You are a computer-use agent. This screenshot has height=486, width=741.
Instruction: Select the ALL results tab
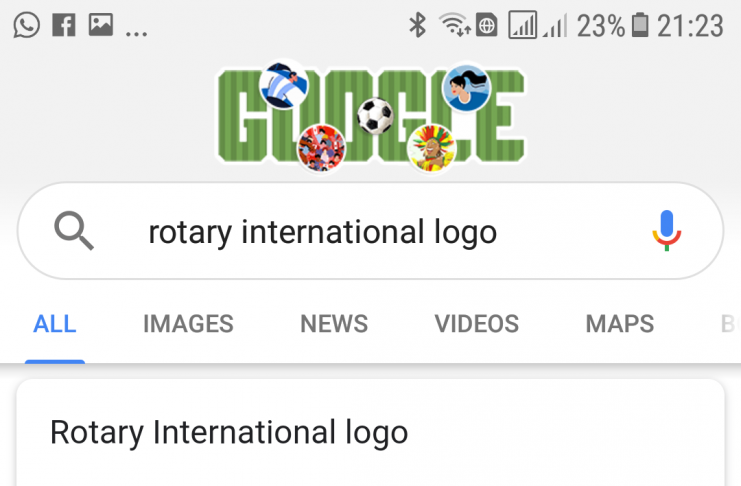[x=55, y=324]
